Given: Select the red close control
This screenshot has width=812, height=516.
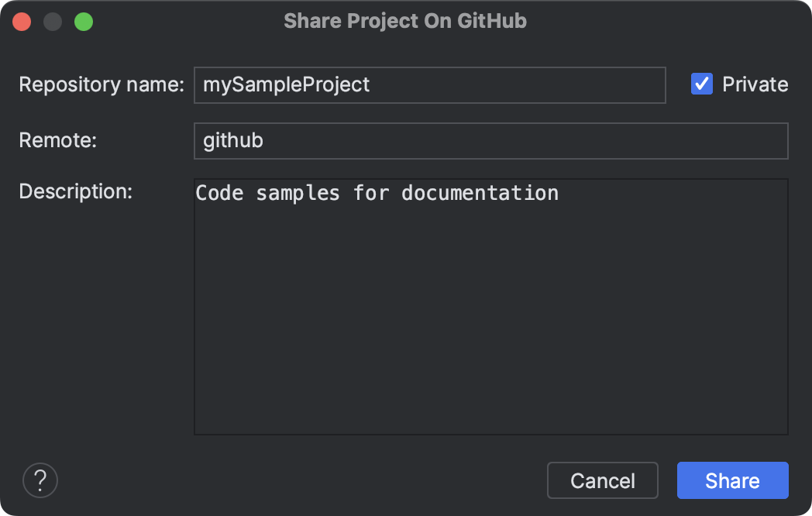Looking at the screenshot, I should [22, 22].
